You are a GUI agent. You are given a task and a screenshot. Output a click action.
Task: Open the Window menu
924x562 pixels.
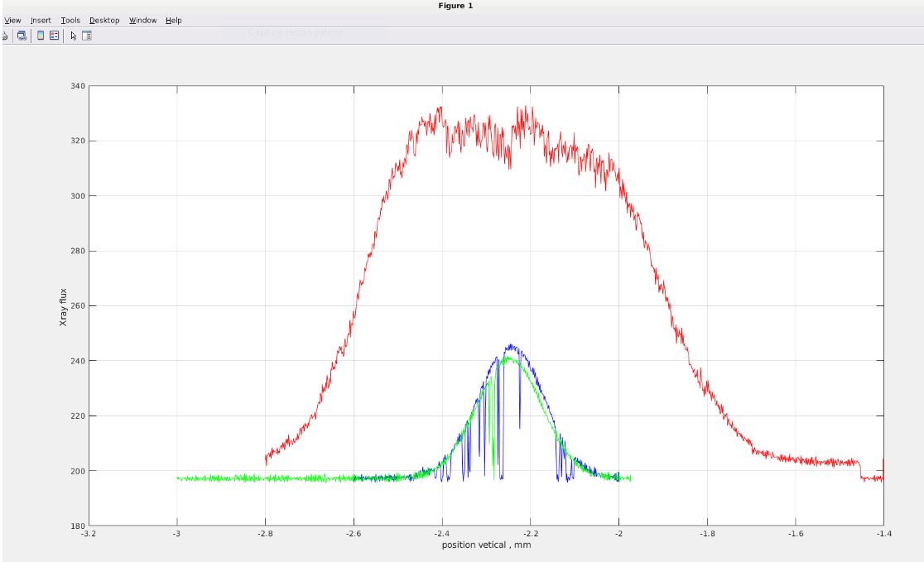pyautogui.click(x=142, y=20)
